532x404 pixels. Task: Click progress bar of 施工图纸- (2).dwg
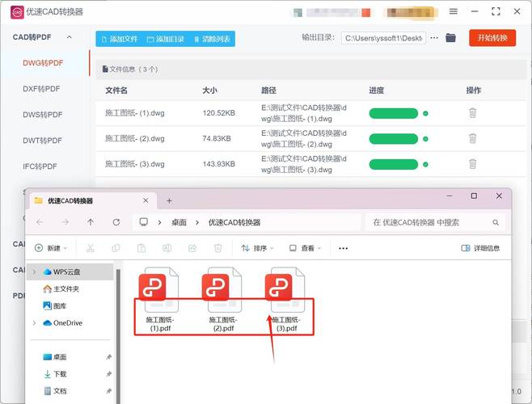click(x=394, y=139)
